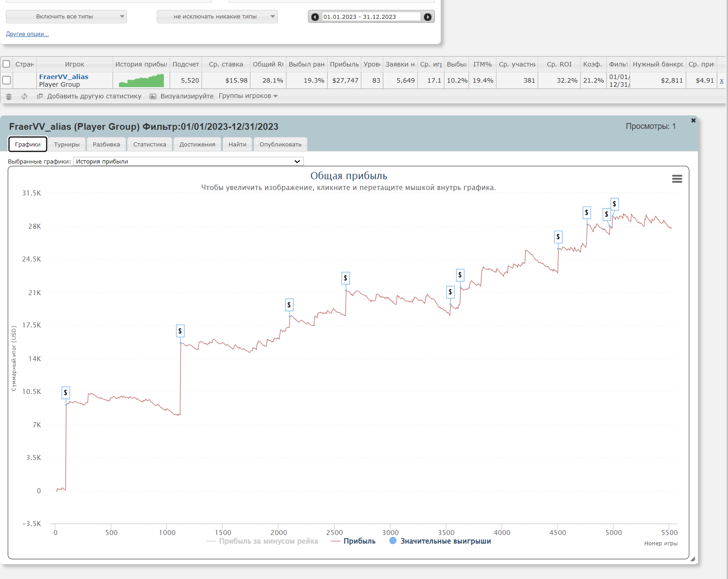Click the $ win marker near game 1100
The width and height of the screenshot is (728, 579).
[180, 331]
